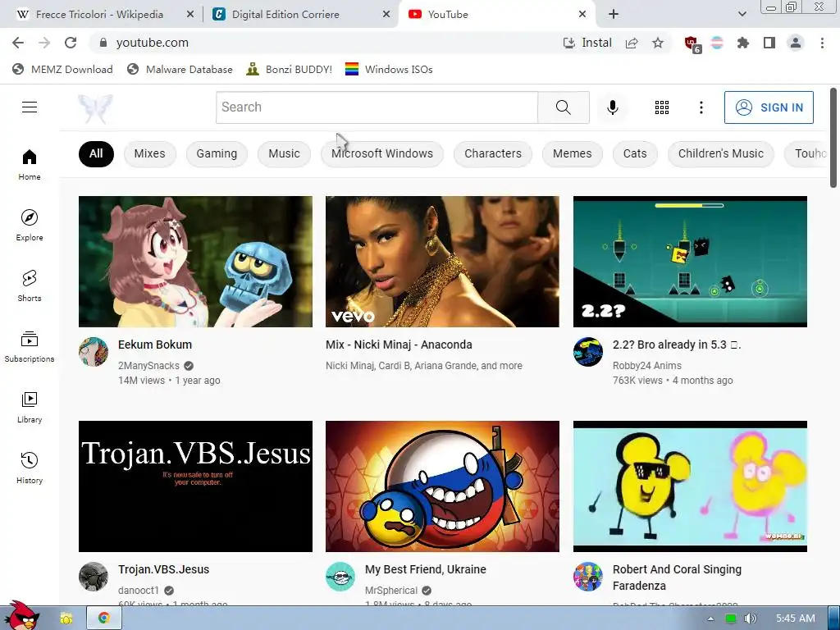The image size is (840, 630).
Task: Open the Extensions puzzle piece menu
Action: pos(743,43)
